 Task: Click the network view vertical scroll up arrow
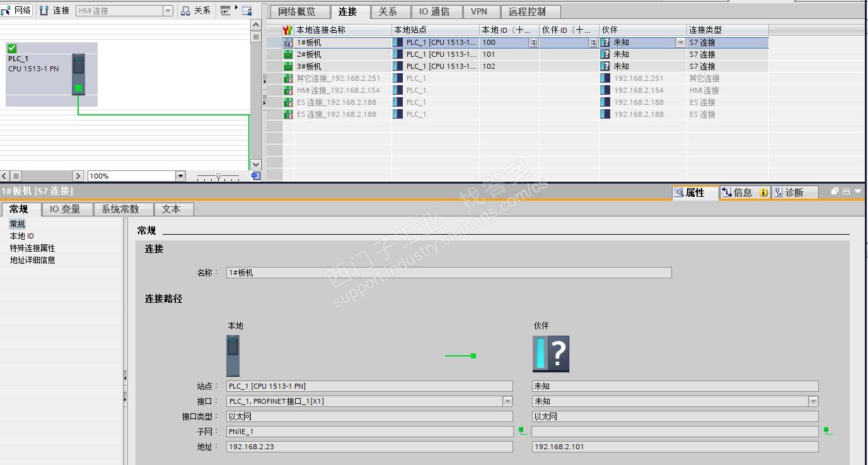pos(256,25)
